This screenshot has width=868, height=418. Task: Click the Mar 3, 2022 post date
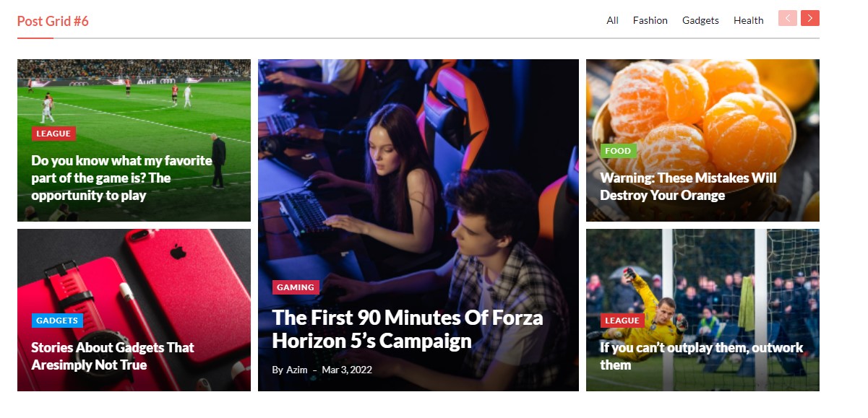pyautogui.click(x=347, y=370)
